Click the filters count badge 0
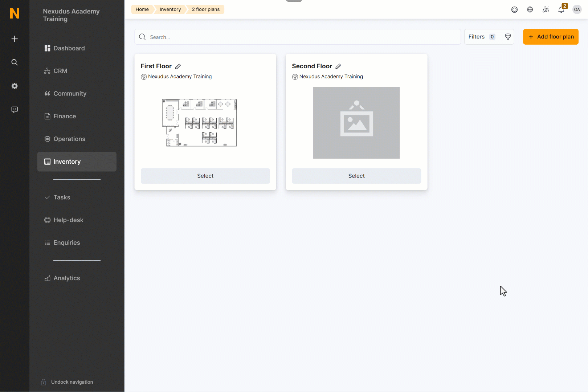 pyautogui.click(x=492, y=37)
